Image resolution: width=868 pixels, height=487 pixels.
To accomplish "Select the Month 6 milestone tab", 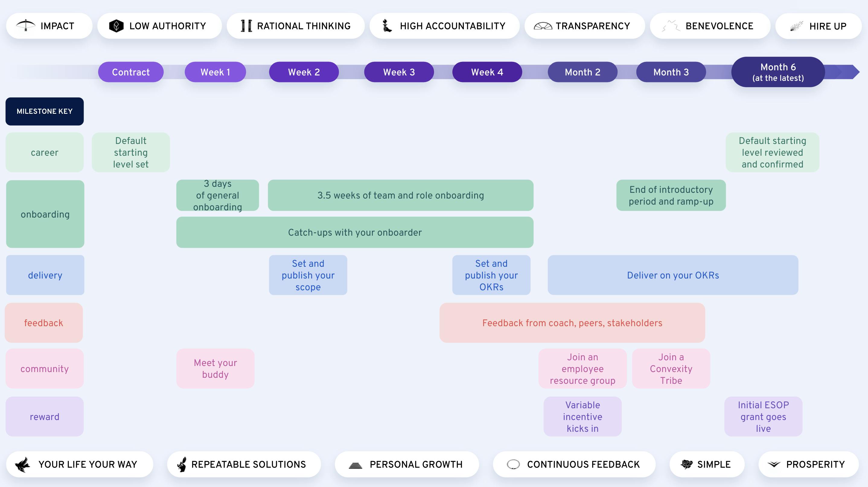I will coord(777,72).
